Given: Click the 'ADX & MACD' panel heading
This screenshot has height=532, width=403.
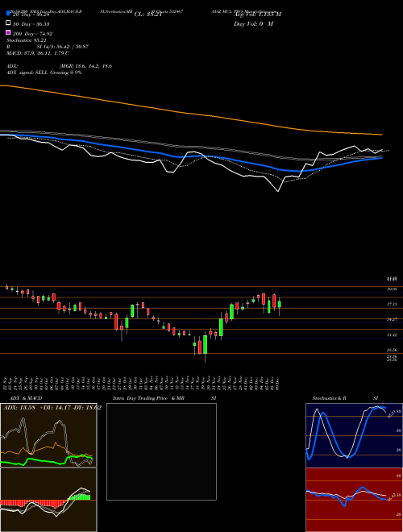Looking at the screenshot, I should 26,398.
